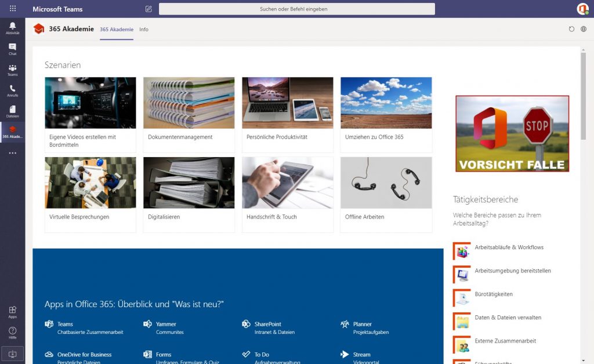594x364 pixels.
Task: Open the Virtuelle Besprechungen tile
Action: (90, 194)
